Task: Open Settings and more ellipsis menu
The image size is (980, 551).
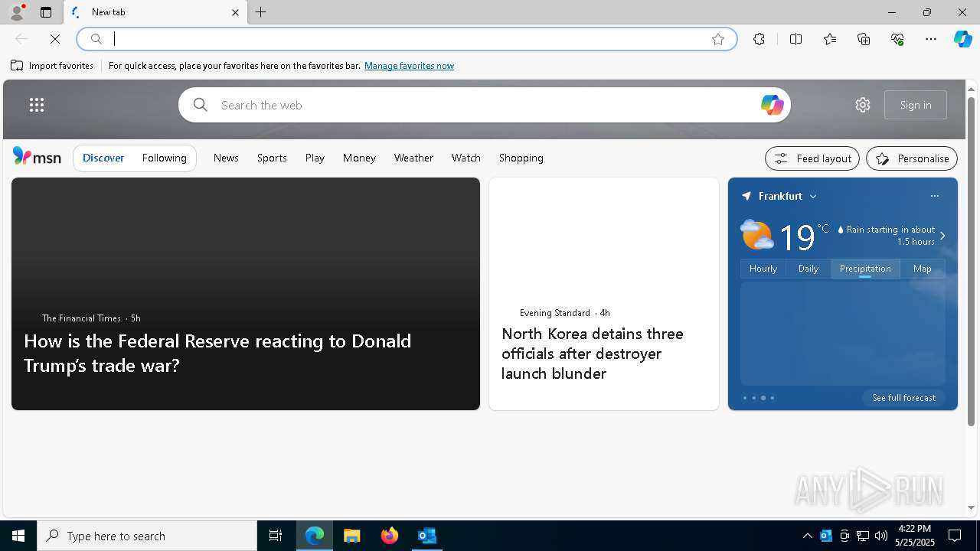Action: pos(931,39)
